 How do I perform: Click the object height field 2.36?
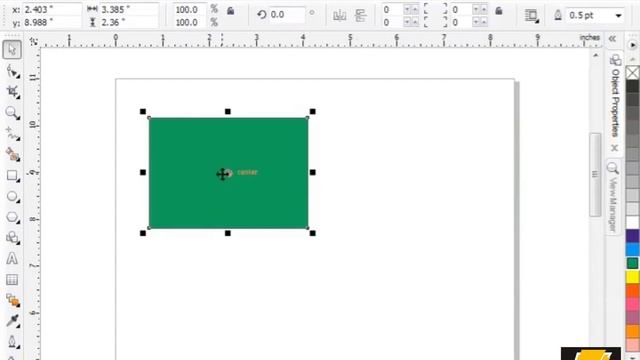pos(129,22)
